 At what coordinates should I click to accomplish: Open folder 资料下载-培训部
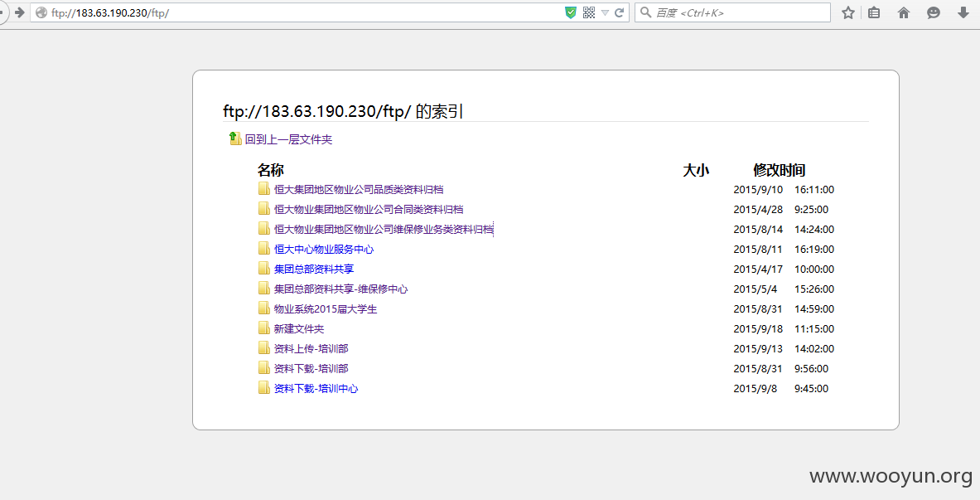[x=311, y=369]
